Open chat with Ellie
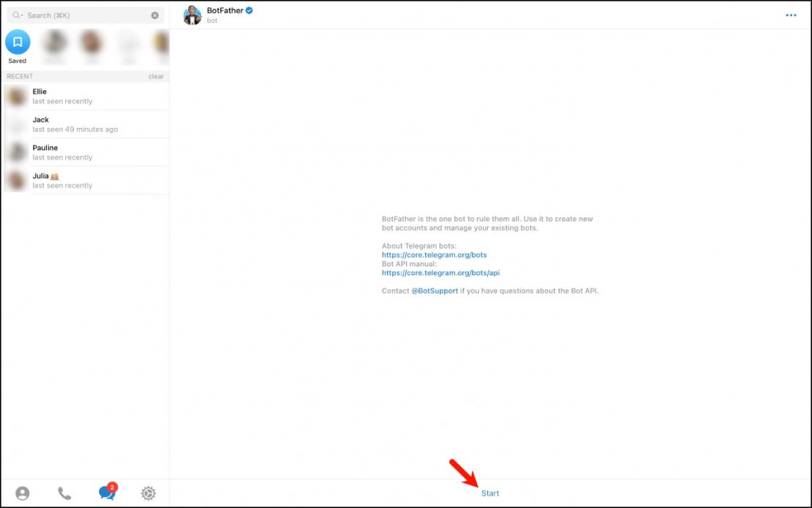Screen dimensions: 812x508 86,96
